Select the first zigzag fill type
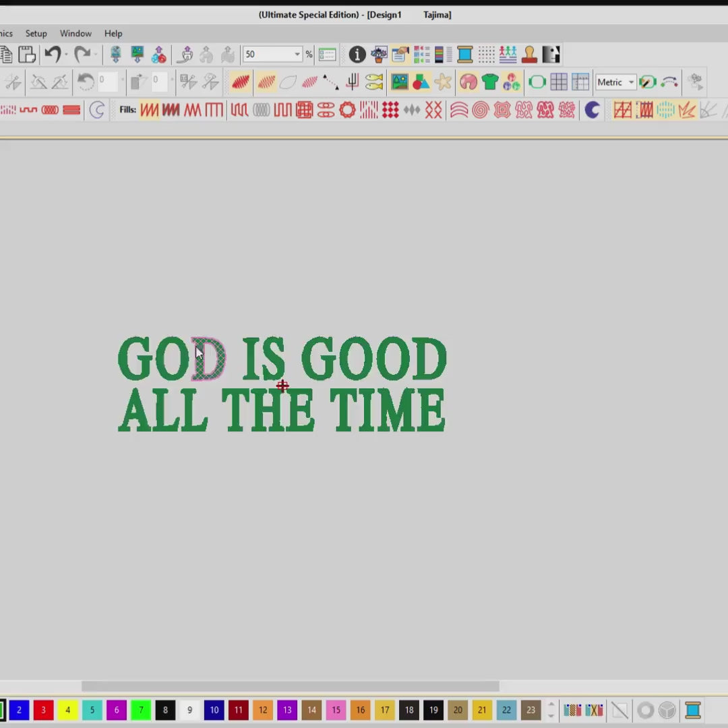 pos(149,110)
